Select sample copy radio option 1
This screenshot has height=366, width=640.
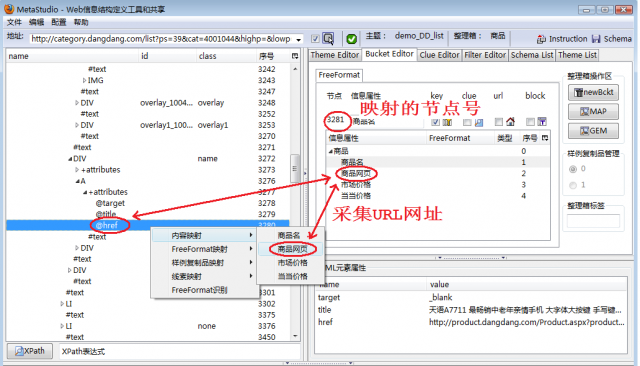click(x=573, y=185)
